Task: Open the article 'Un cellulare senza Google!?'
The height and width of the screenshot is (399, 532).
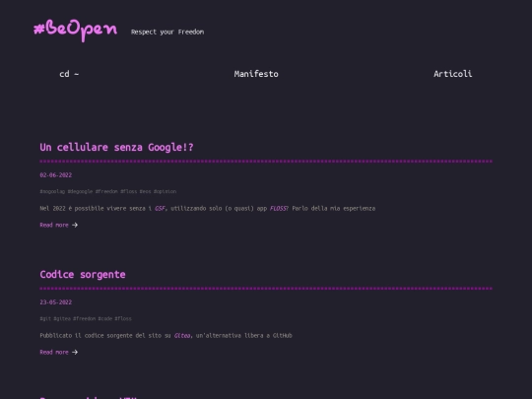Action: (x=116, y=147)
